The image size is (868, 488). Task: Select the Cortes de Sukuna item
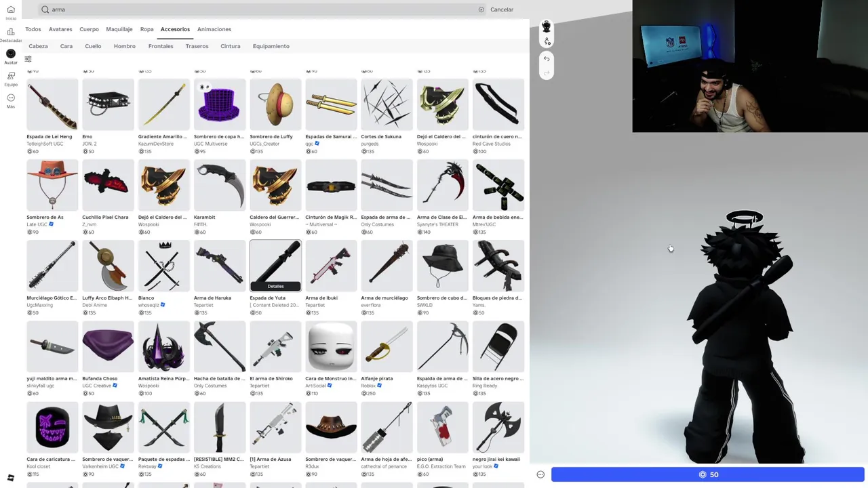pos(387,104)
